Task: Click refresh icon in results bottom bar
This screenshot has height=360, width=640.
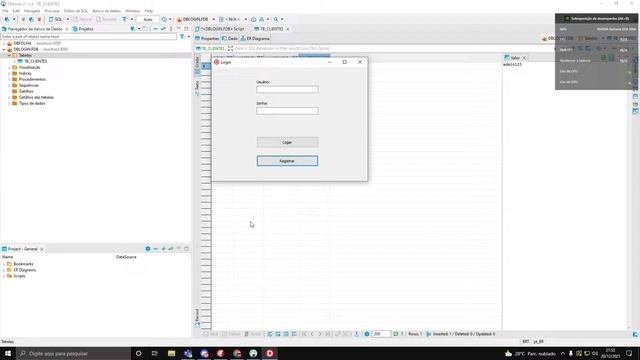Action: [395, 334]
